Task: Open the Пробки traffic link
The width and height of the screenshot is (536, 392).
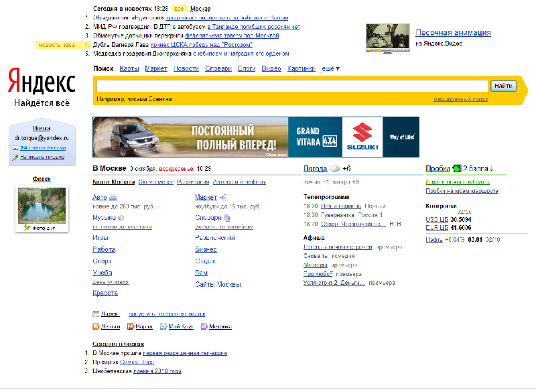Action: point(438,168)
